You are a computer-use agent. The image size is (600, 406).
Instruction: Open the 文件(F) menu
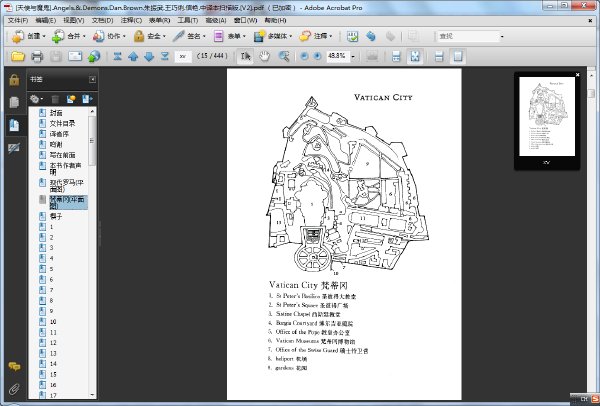coord(18,20)
